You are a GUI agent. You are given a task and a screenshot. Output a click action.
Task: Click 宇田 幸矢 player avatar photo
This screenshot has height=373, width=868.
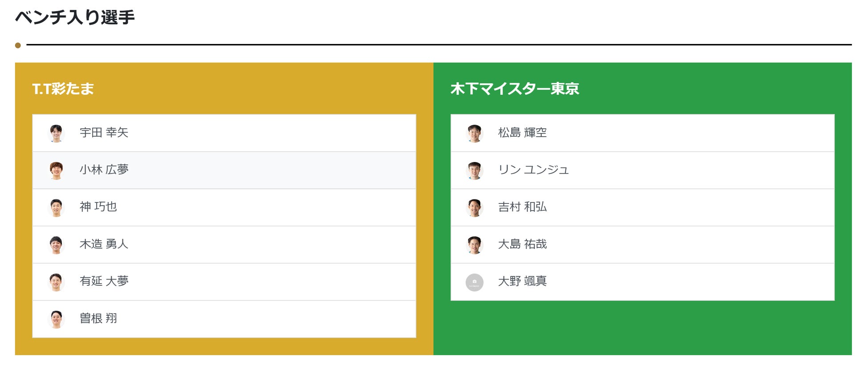click(x=56, y=133)
